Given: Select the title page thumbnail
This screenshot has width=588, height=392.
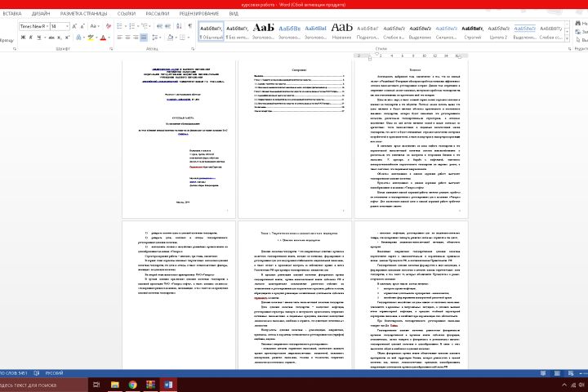Looking at the screenshot, I should coord(179,139).
